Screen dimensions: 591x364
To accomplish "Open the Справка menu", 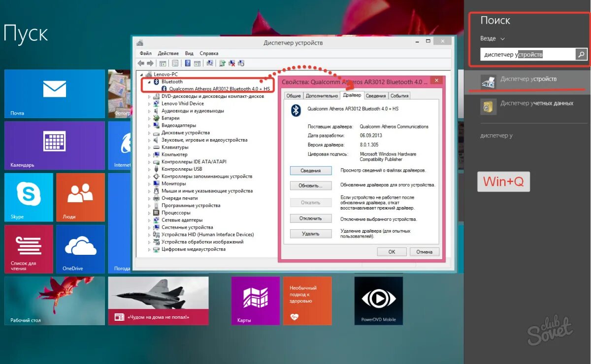I will pos(209,53).
